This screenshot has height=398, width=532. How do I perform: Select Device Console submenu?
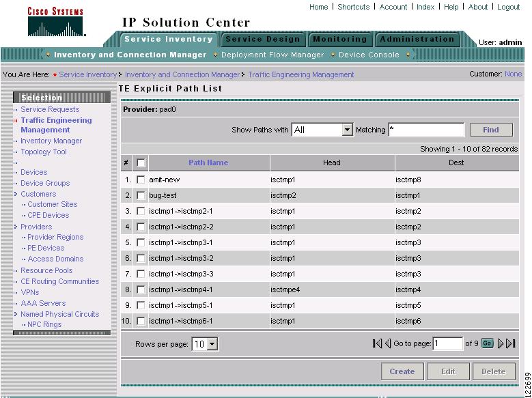(369, 55)
